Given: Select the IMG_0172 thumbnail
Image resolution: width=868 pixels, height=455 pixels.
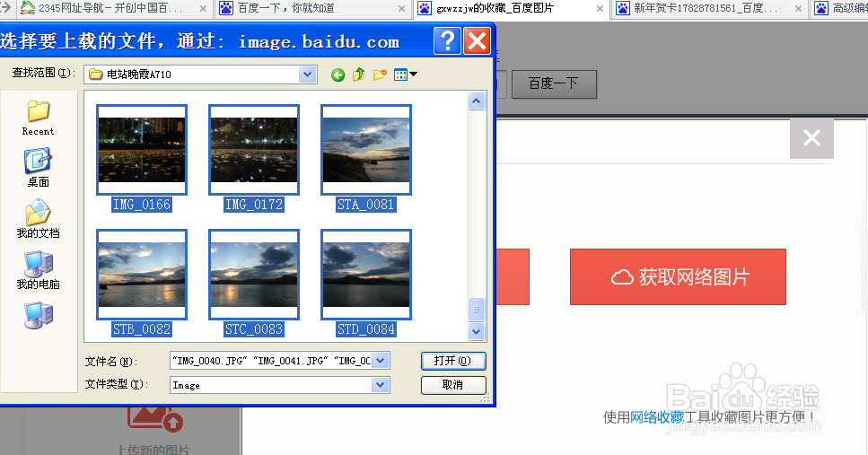Looking at the screenshot, I should (254, 150).
